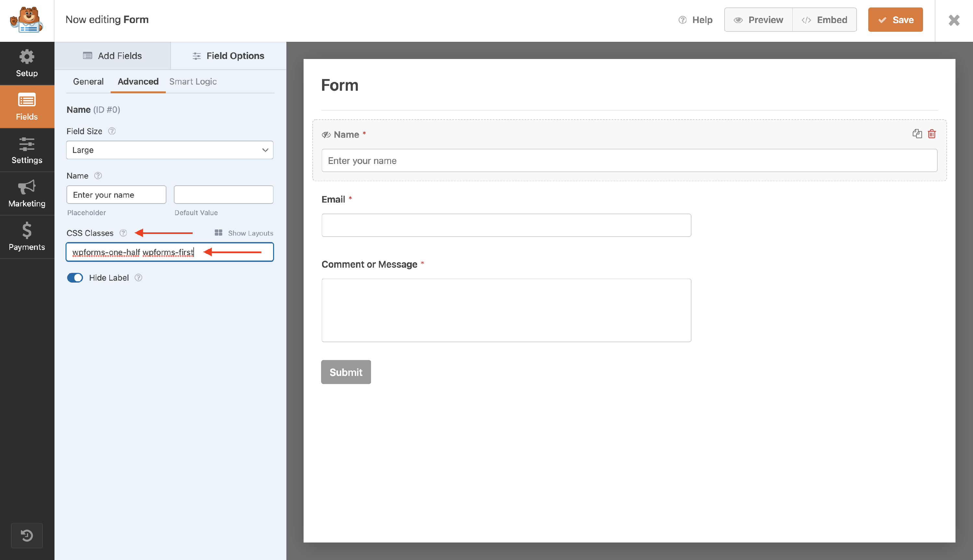973x560 pixels.
Task: Duplicate the Name field
Action: click(x=917, y=134)
